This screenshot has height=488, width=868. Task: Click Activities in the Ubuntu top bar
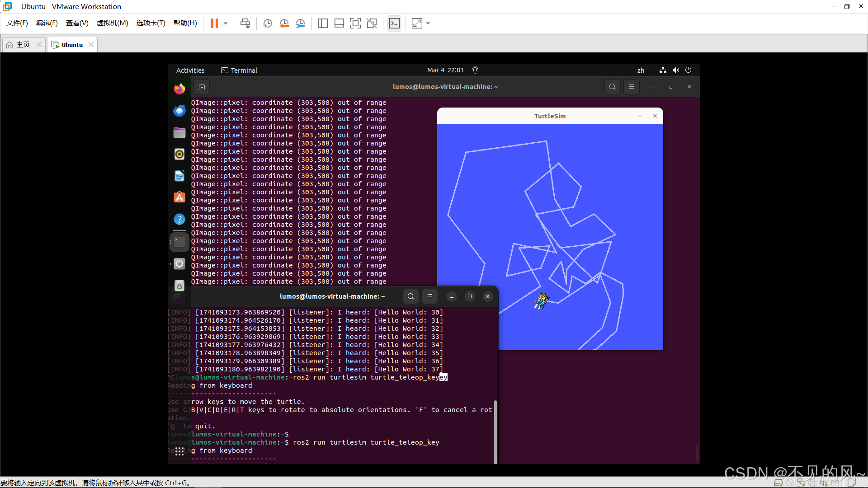coord(190,70)
